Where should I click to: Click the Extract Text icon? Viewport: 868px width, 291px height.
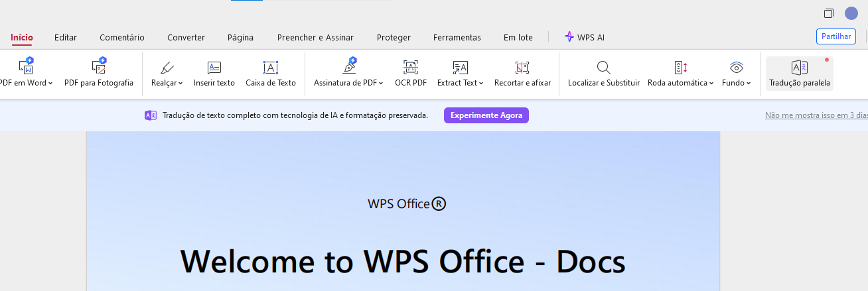(461, 67)
